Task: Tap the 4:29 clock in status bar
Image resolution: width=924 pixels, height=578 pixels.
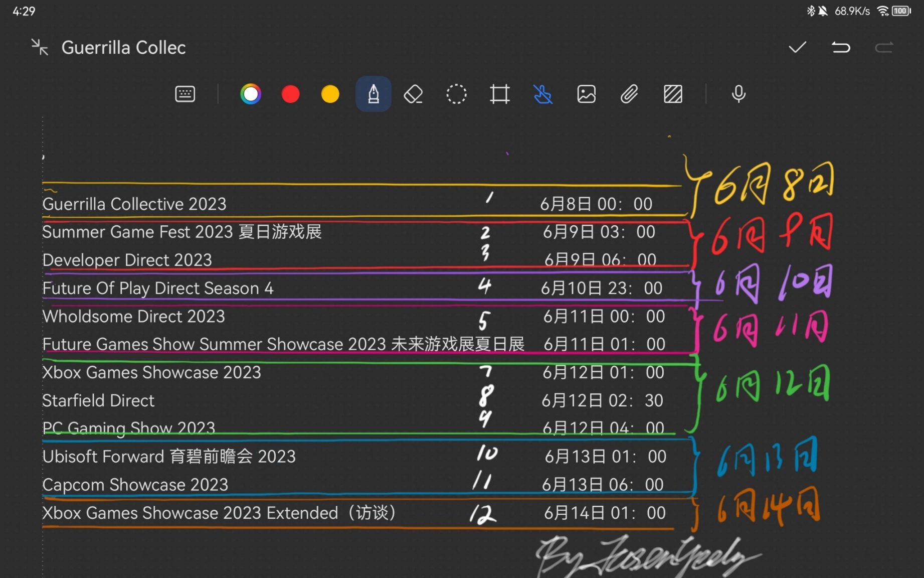Action: (x=24, y=11)
